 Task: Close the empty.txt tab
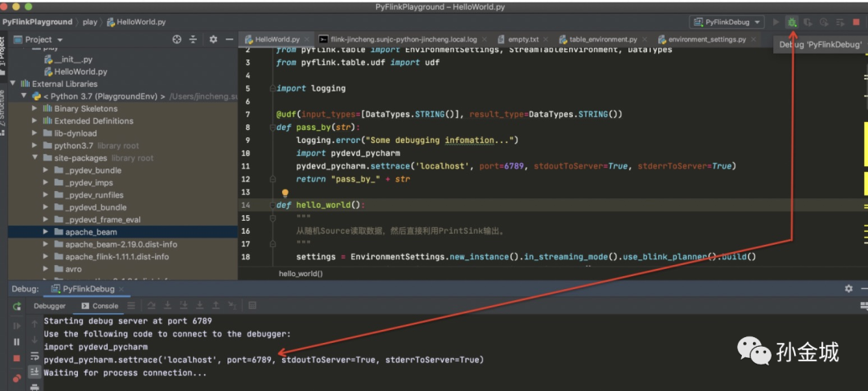coord(545,39)
